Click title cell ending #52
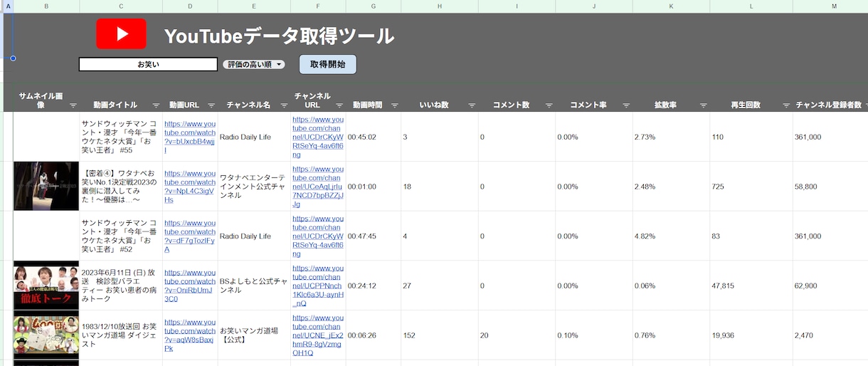The width and height of the screenshot is (868, 366). tap(121, 236)
